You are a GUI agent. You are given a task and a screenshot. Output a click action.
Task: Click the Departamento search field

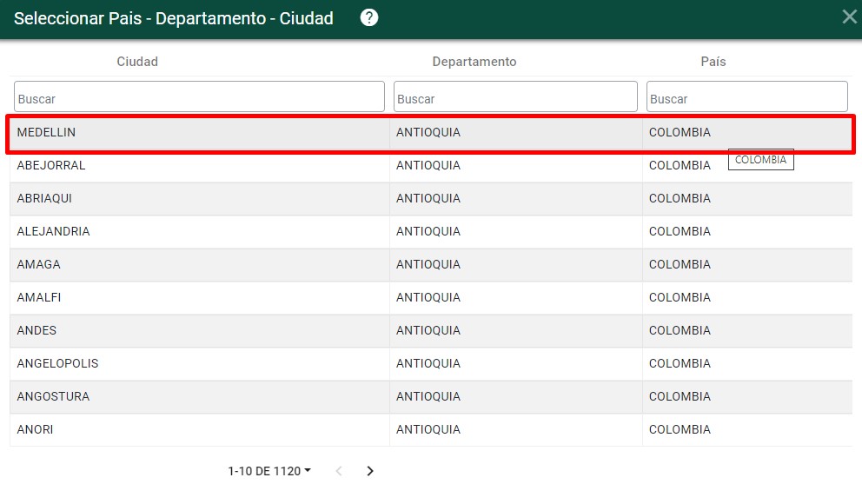pos(515,97)
